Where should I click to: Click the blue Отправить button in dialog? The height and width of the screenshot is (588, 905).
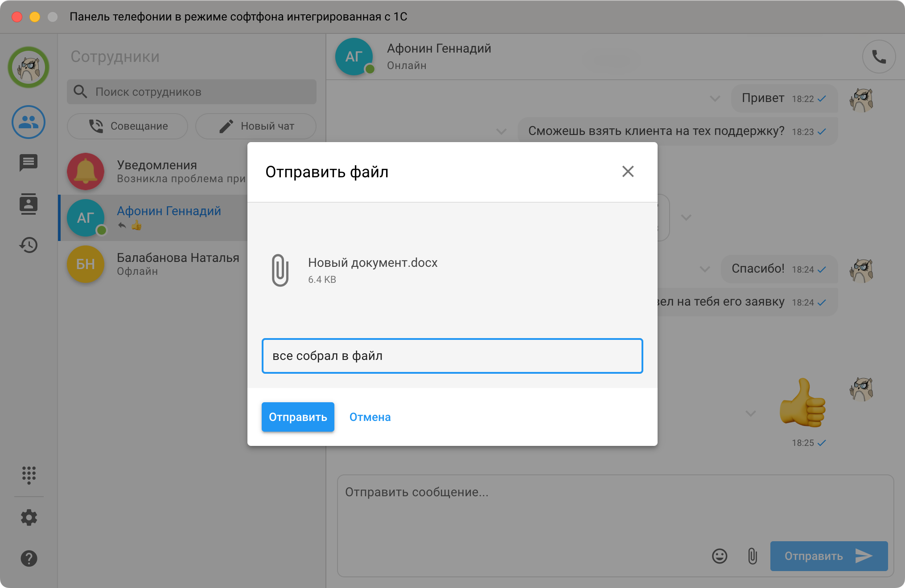click(298, 417)
